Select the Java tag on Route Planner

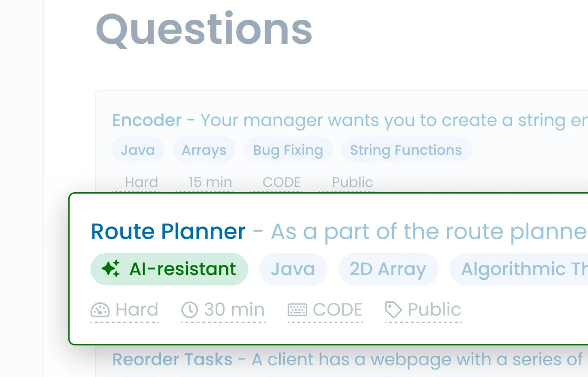tap(293, 269)
